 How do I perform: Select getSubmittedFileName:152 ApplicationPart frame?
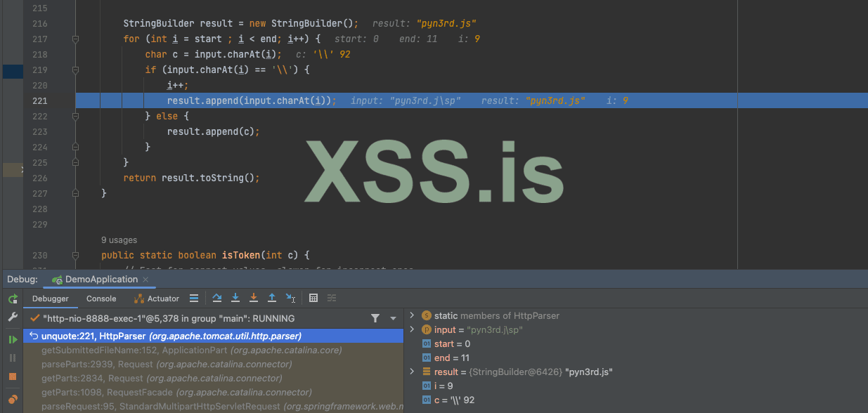click(214, 350)
